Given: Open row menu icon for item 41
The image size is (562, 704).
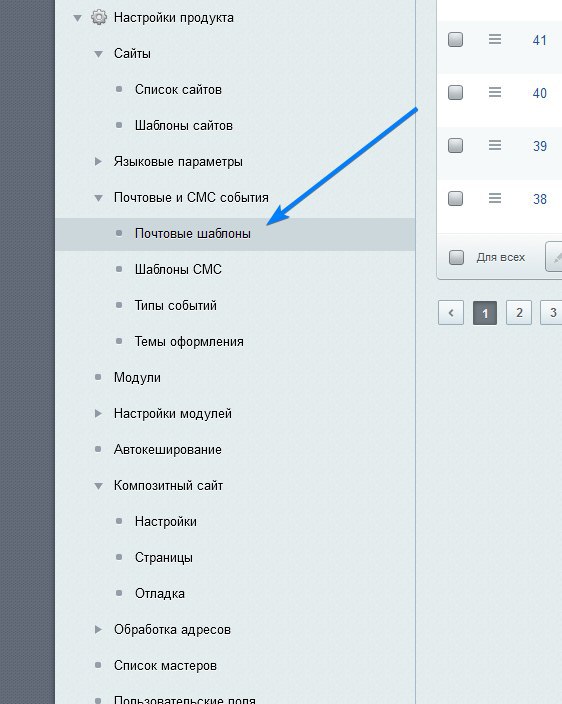Looking at the screenshot, I should click(495, 40).
